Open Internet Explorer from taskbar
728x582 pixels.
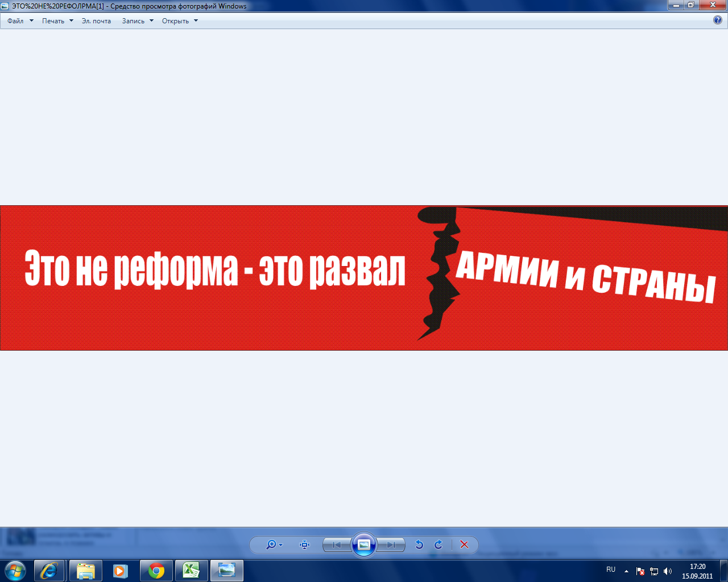point(49,570)
